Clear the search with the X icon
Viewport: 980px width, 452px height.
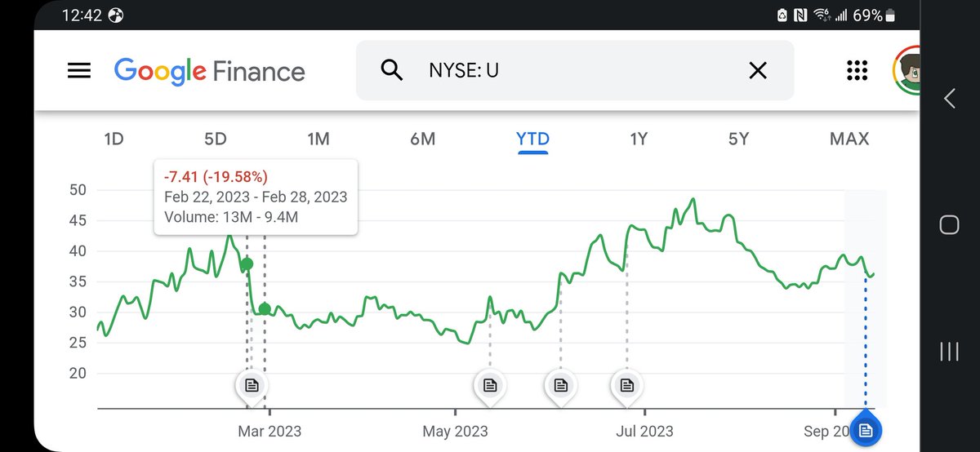click(x=758, y=71)
